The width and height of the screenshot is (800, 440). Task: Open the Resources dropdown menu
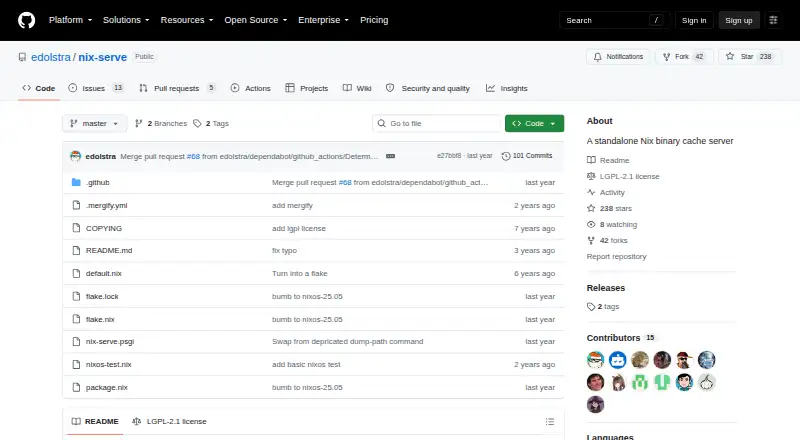[x=187, y=20]
